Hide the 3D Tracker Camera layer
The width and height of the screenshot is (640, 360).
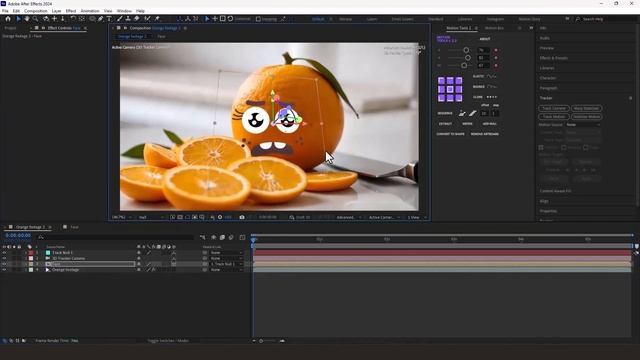(x=4, y=258)
